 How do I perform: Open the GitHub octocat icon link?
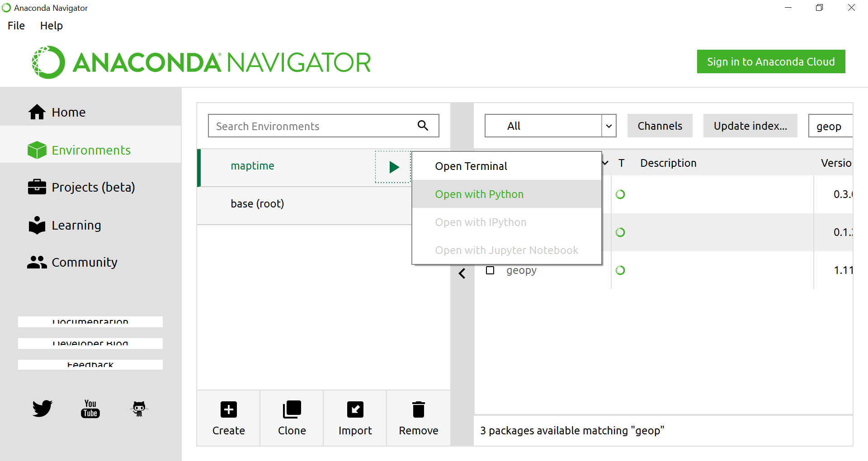coord(139,409)
